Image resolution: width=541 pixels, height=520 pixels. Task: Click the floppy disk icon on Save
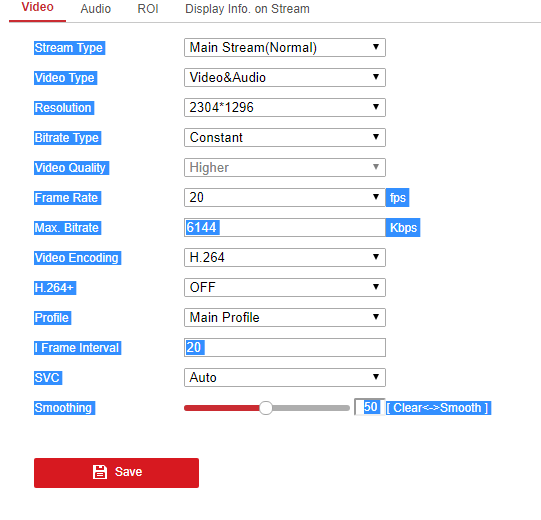click(100, 472)
